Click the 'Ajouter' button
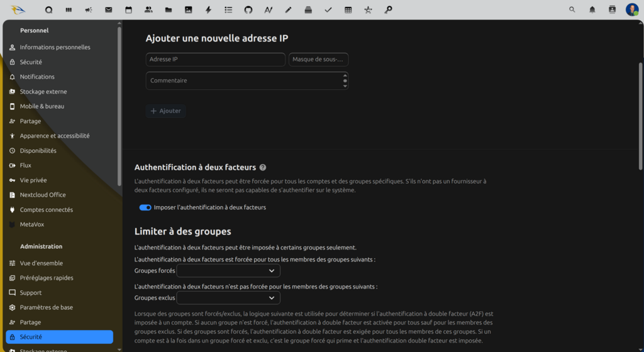The image size is (644, 352). click(166, 111)
